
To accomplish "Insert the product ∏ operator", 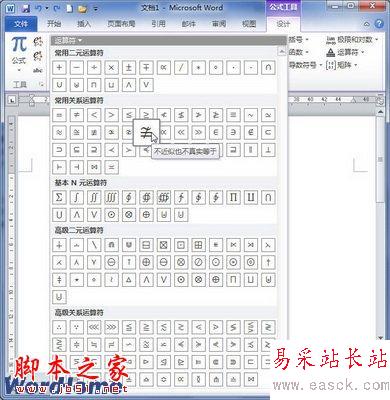I will [x=233, y=197].
